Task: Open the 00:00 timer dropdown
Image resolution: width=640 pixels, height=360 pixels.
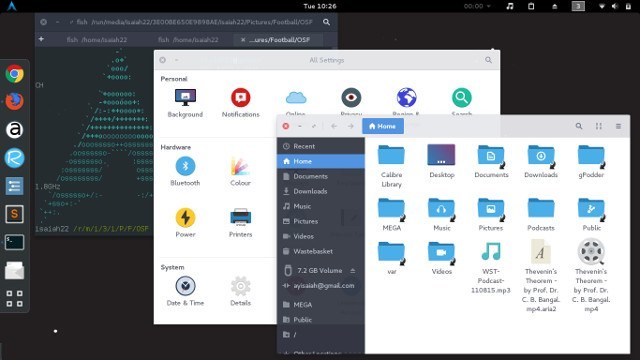Action: 477,6
